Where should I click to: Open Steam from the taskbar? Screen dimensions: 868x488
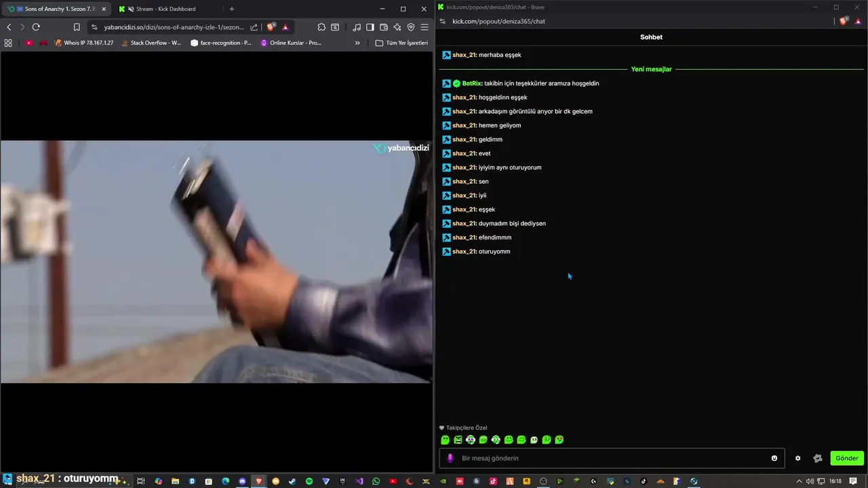pos(292,481)
